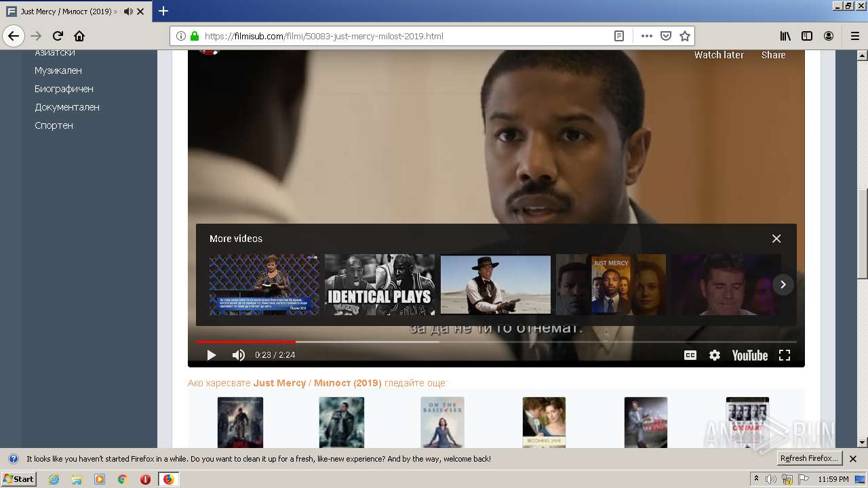The width and height of the screenshot is (868, 488).
Task: Open the Firefox home page
Action: [79, 36]
